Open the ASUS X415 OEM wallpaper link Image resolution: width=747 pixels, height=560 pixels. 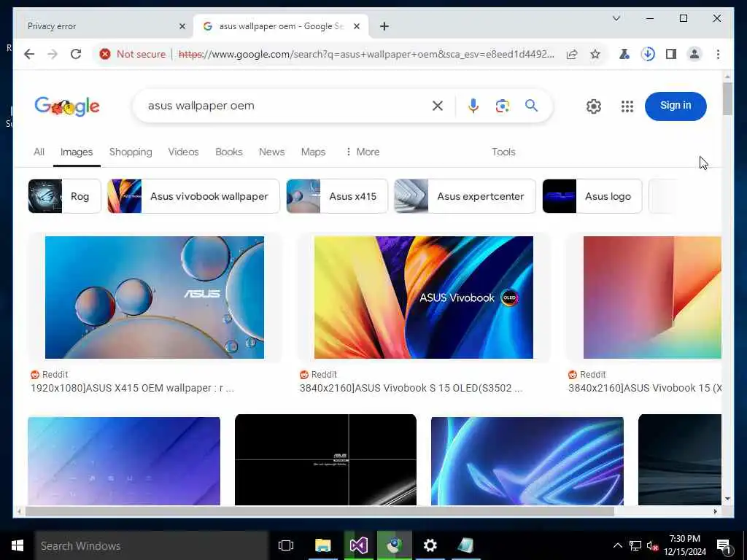[x=133, y=388]
